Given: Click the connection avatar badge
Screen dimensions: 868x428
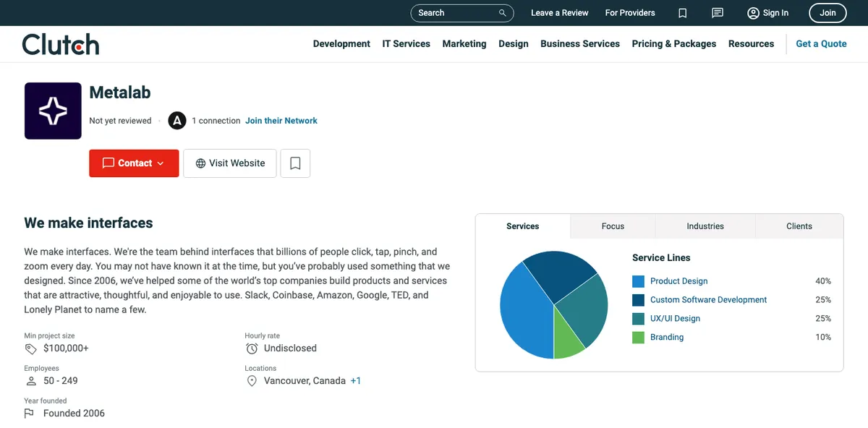Looking at the screenshot, I should click(x=177, y=121).
